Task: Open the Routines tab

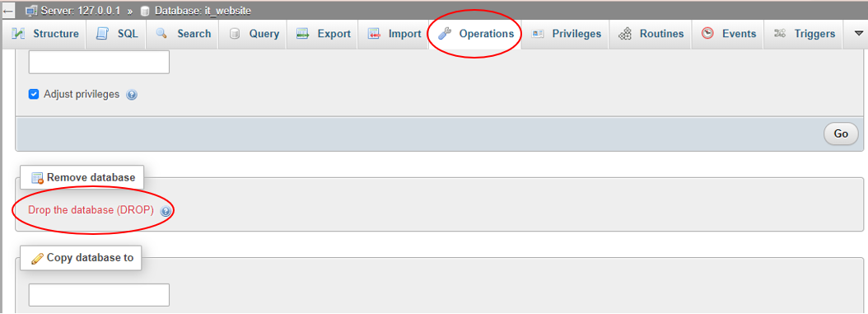Action: coord(651,34)
